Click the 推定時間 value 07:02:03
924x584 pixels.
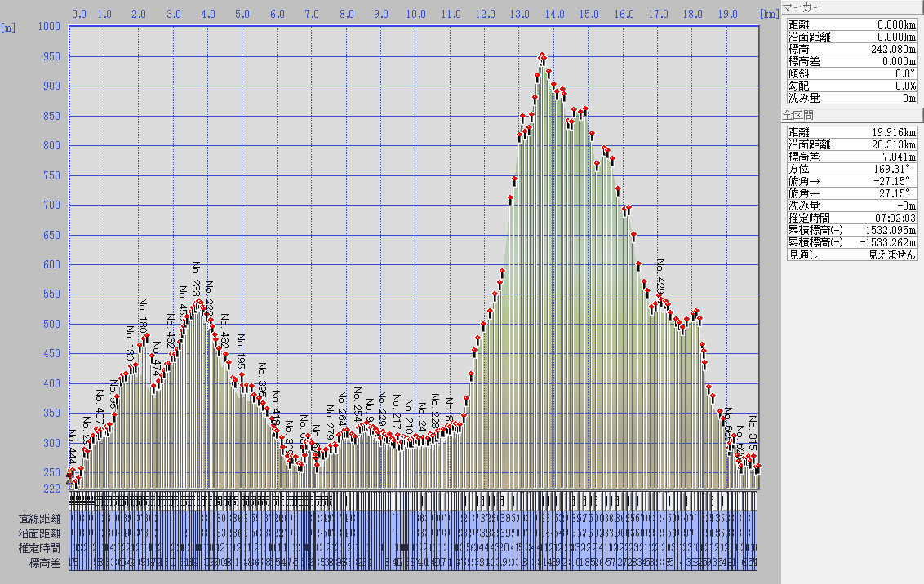pyautogui.click(x=891, y=218)
